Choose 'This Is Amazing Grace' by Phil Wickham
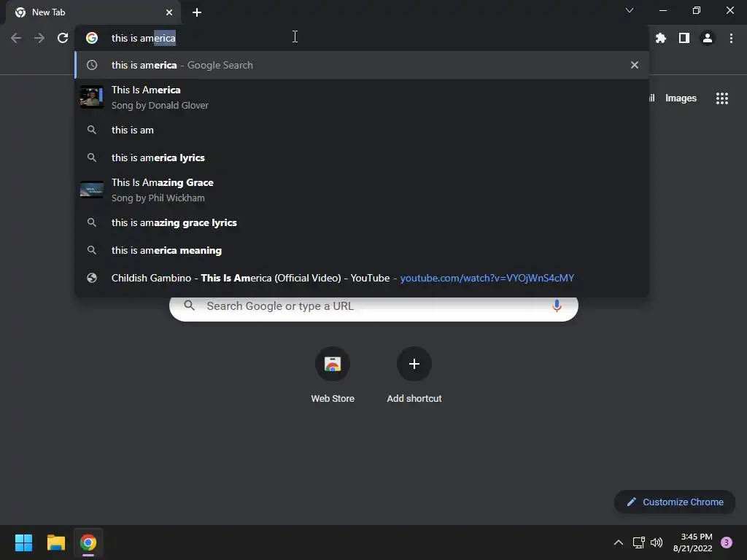 (x=362, y=190)
